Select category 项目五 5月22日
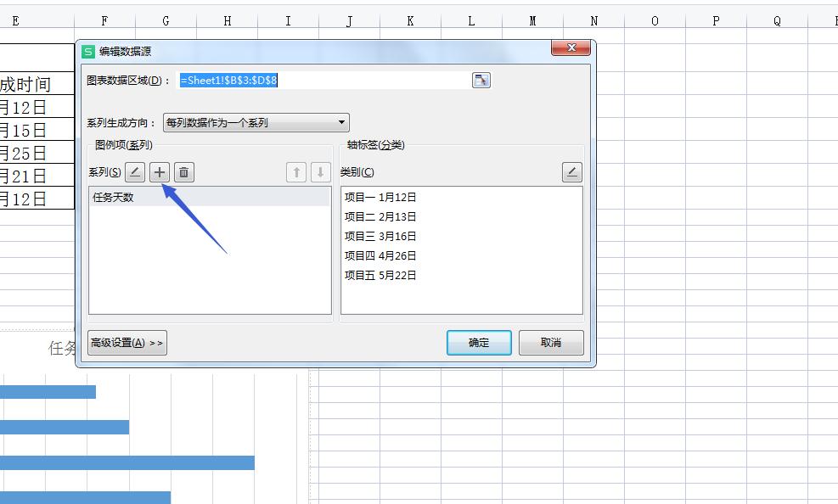Image resolution: width=838 pixels, height=504 pixels. (x=380, y=276)
